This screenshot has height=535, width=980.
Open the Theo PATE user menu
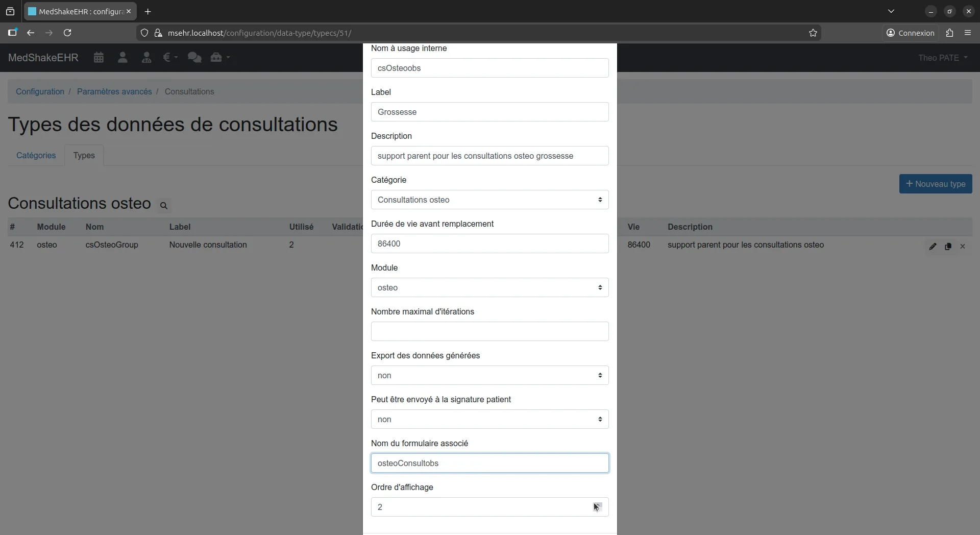pos(943,57)
